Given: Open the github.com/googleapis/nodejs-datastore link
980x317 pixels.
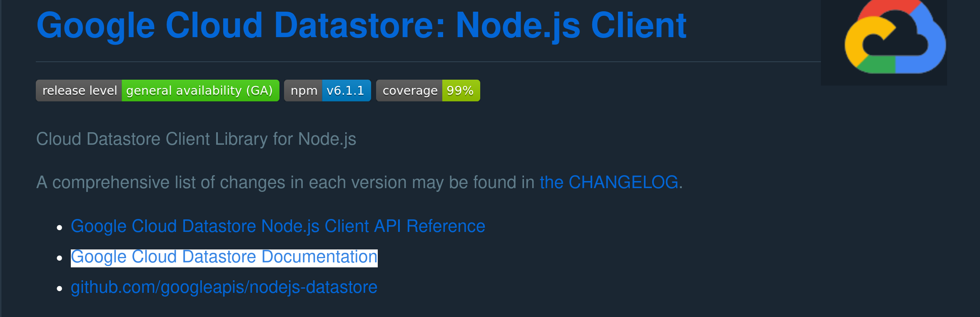Looking at the screenshot, I should pyautogui.click(x=224, y=287).
